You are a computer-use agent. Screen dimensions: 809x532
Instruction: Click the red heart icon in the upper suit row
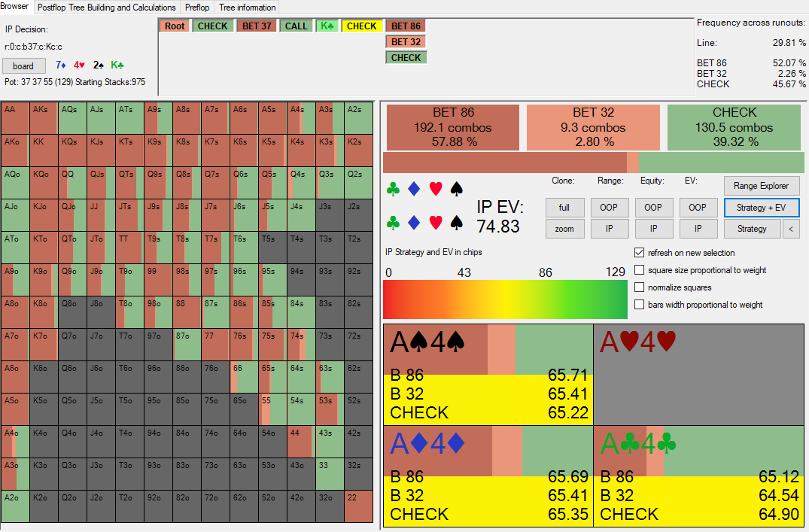click(x=435, y=189)
